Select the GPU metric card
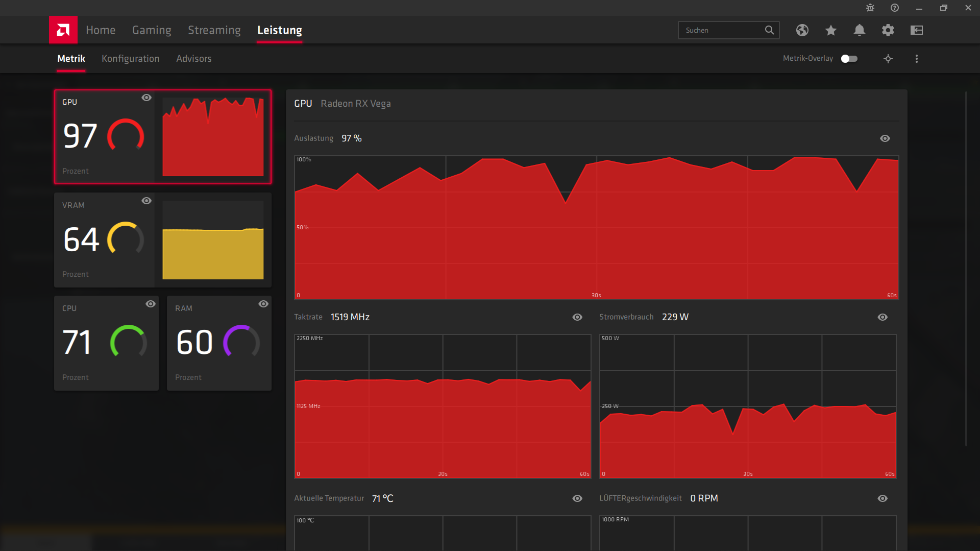Image resolution: width=980 pixels, height=551 pixels. [x=163, y=137]
